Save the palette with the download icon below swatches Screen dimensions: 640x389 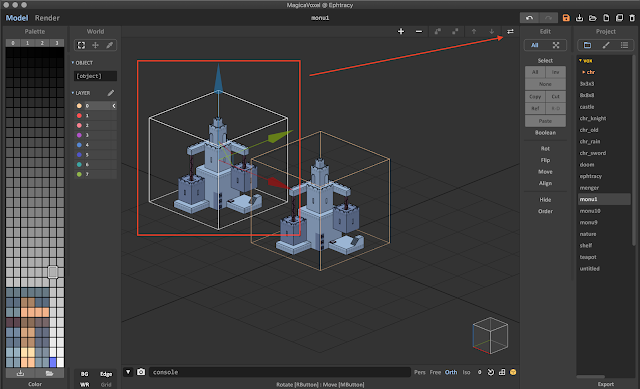tap(20, 373)
